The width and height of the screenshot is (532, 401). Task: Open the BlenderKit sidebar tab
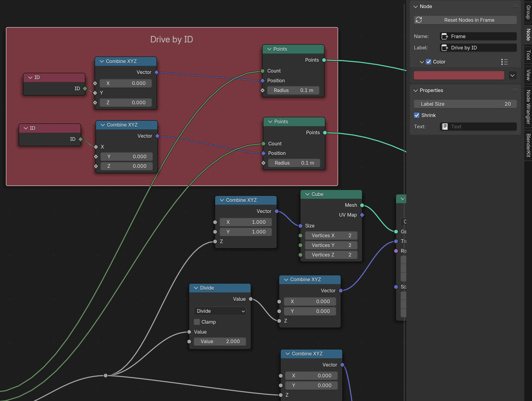(x=528, y=145)
